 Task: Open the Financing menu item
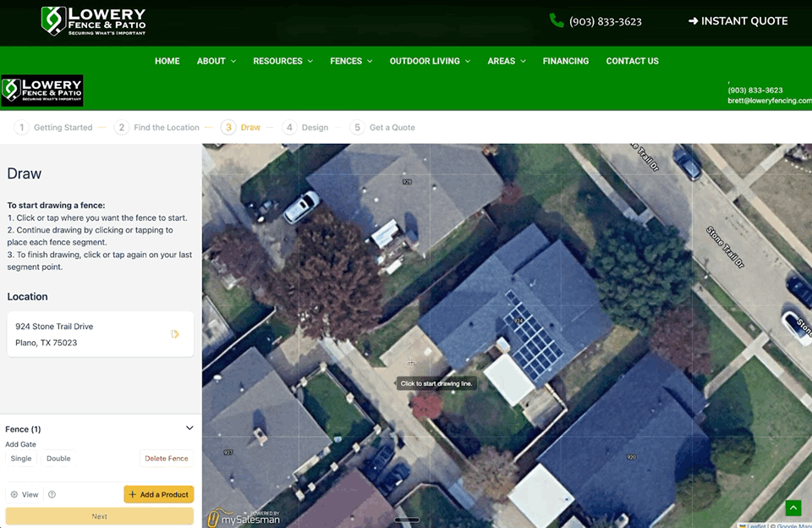(x=566, y=61)
